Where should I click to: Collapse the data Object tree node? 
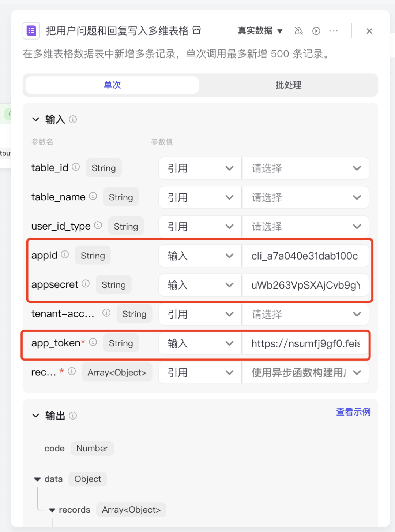point(37,479)
